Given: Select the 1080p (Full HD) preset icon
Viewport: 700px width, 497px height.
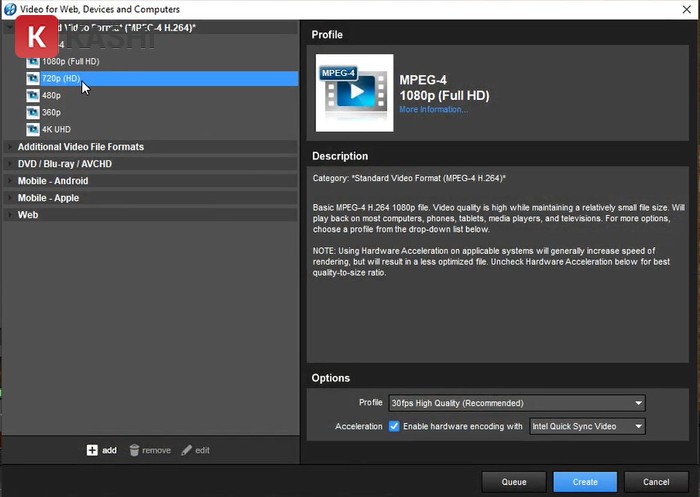Looking at the screenshot, I should (33, 62).
